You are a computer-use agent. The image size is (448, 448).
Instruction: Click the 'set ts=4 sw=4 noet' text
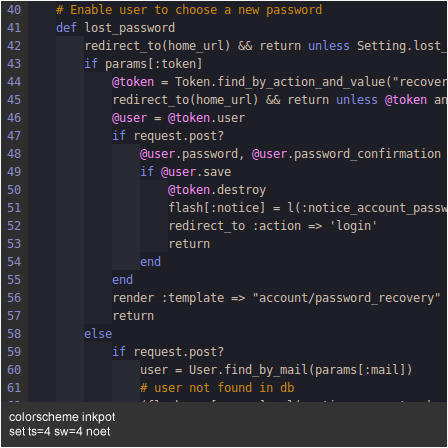coord(60,432)
